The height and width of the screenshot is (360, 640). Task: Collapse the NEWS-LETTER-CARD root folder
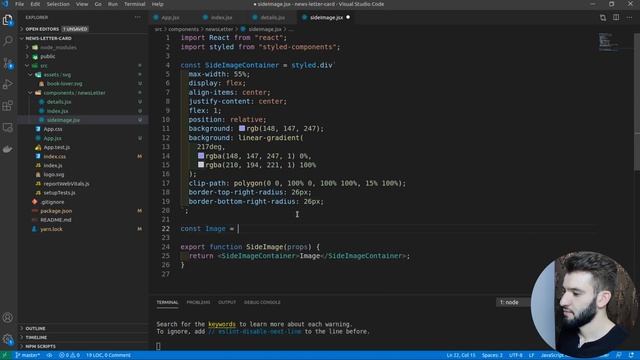82,38
